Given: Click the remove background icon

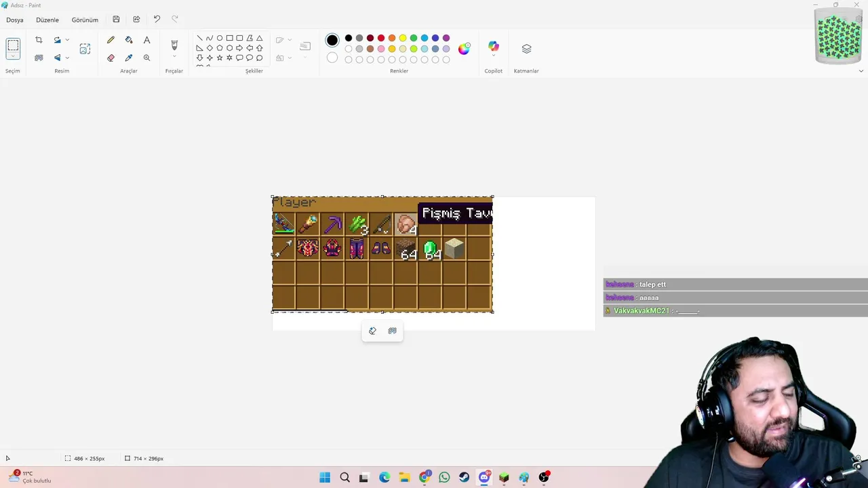Looking at the screenshot, I should point(39,58).
